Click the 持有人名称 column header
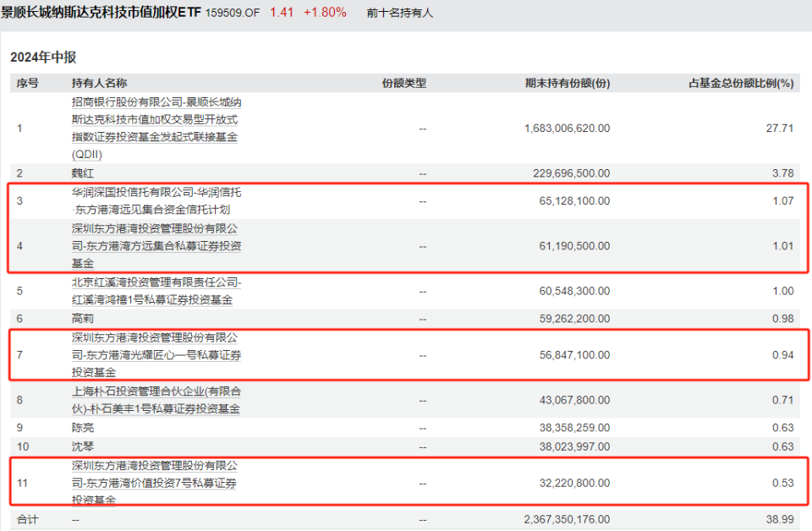This screenshot has height=531, width=812. pos(100,84)
